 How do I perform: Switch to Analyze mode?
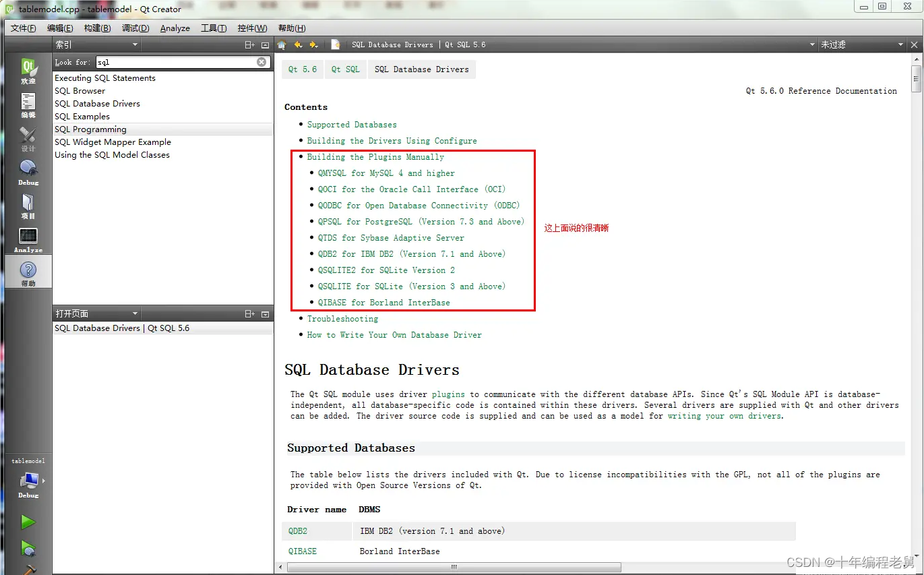click(28, 239)
